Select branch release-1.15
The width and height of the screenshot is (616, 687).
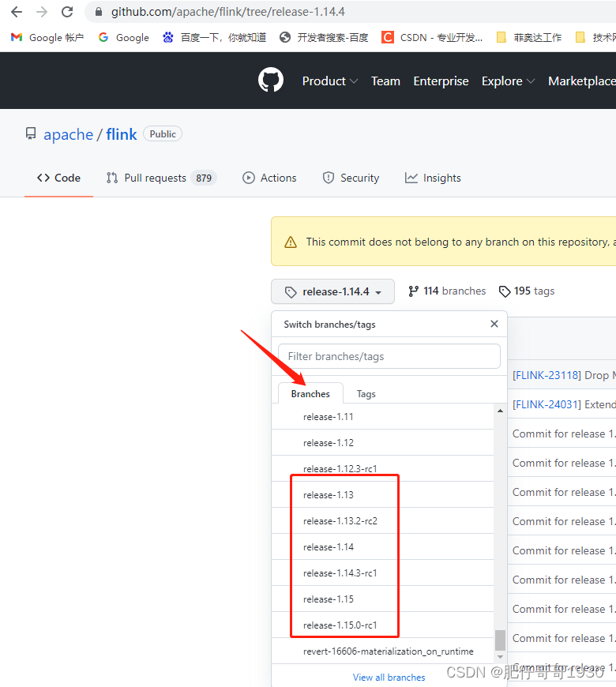tap(382, 599)
